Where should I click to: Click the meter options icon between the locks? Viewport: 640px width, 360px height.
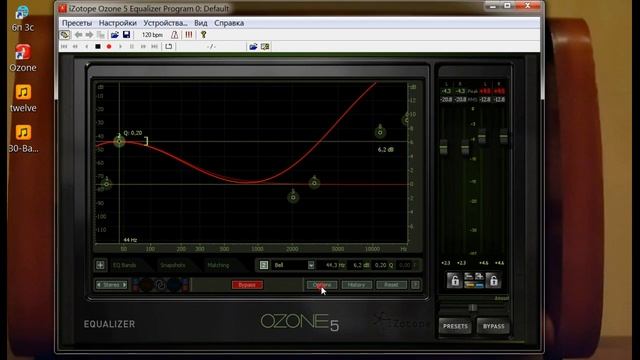tap(474, 280)
